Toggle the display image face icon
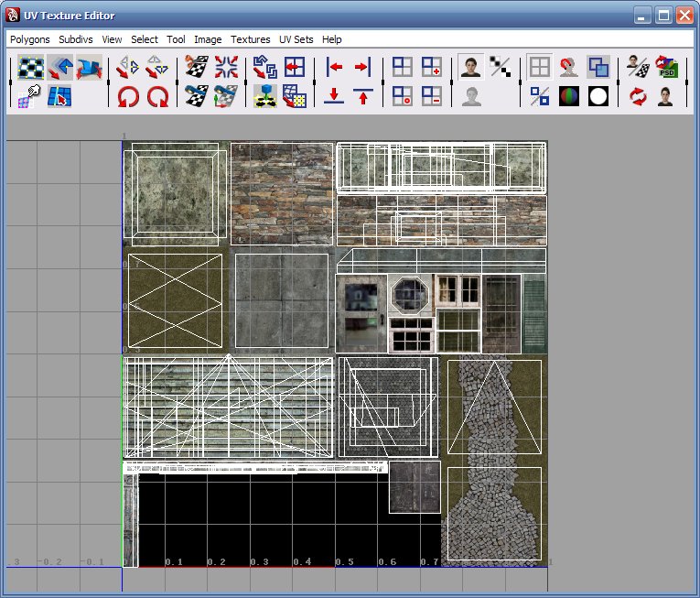 471,67
